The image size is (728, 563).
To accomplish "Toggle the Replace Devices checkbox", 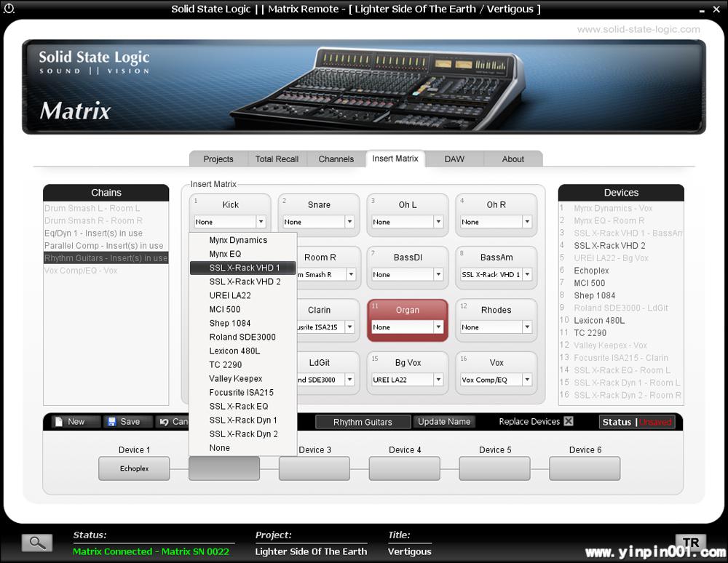I will pos(569,422).
